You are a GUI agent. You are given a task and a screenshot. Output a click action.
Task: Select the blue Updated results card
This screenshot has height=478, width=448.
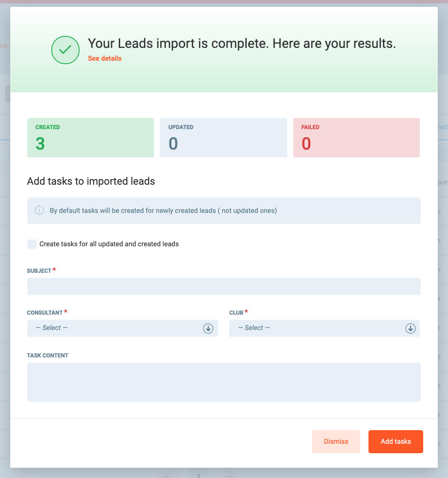(x=223, y=138)
